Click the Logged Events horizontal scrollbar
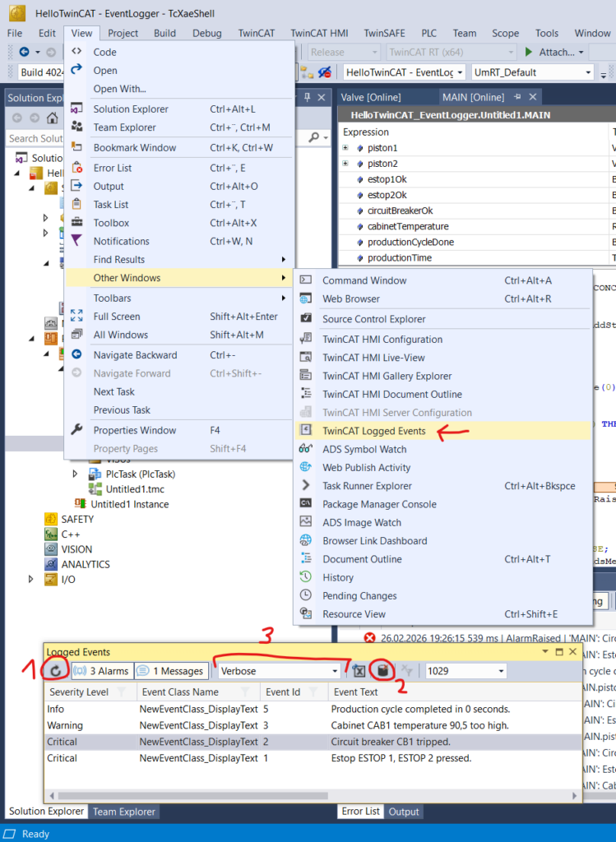Image resolution: width=616 pixels, height=842 pixels. coord(313,796)
